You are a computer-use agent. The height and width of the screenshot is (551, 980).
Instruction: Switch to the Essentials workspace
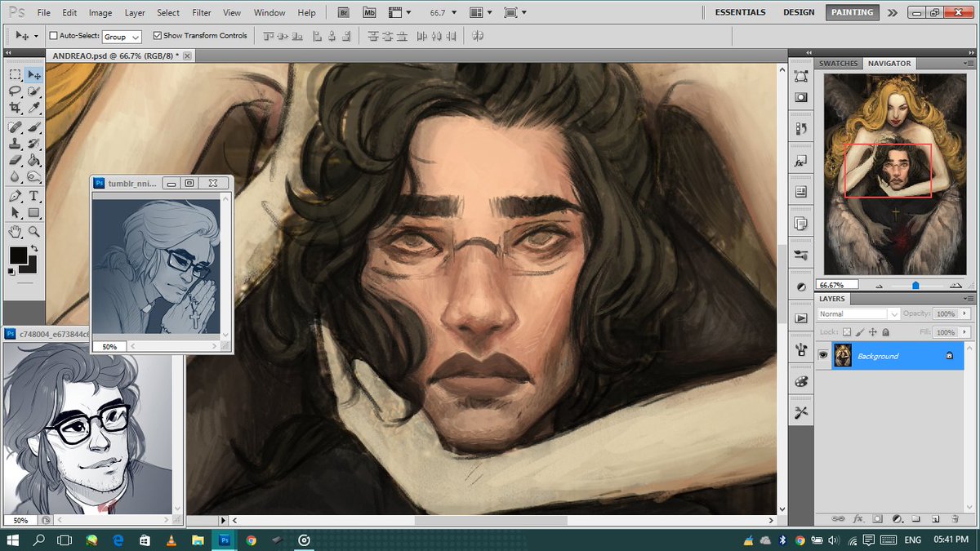point(741,12)
